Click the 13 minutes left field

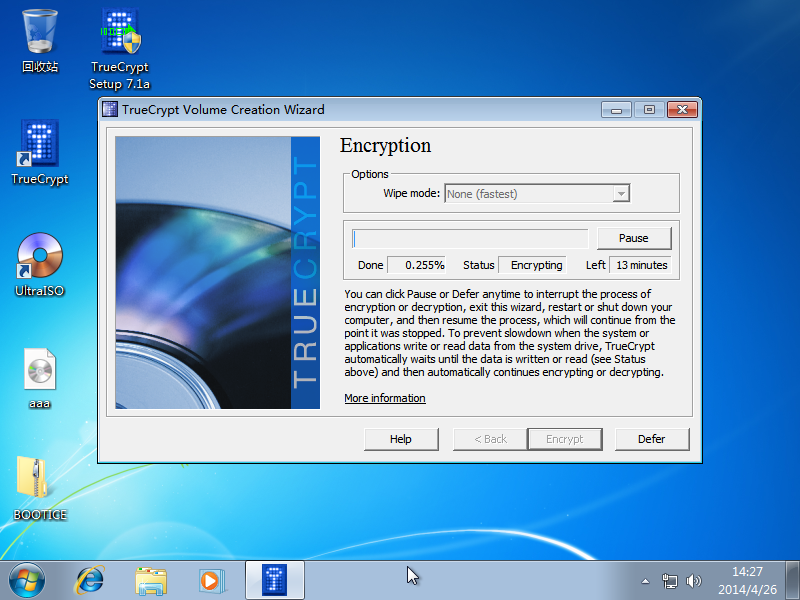point(640,265)
